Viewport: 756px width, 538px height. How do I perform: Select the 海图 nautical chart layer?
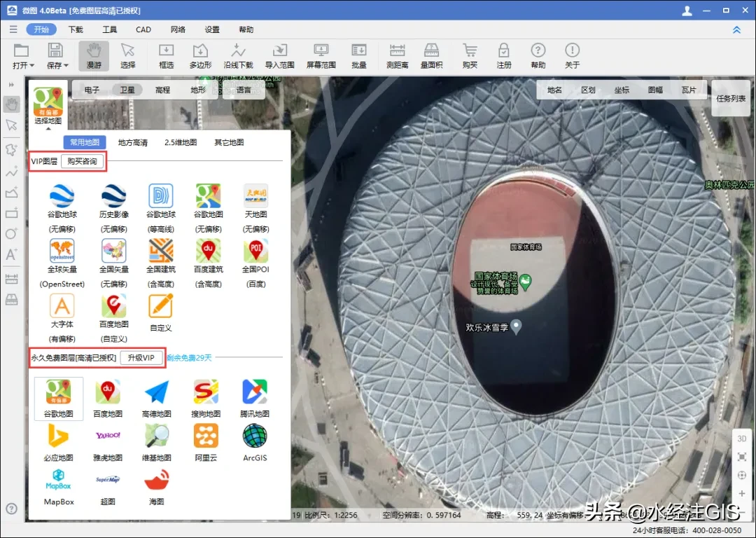coord(157,487)
